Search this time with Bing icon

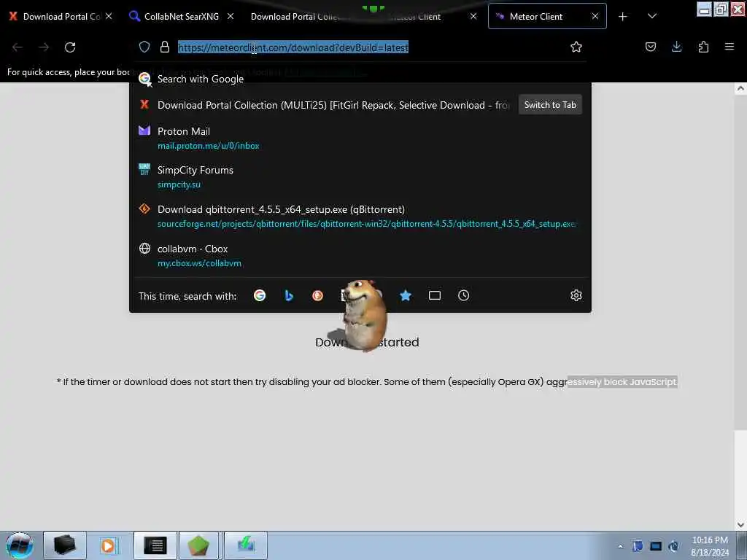[289, 295]
